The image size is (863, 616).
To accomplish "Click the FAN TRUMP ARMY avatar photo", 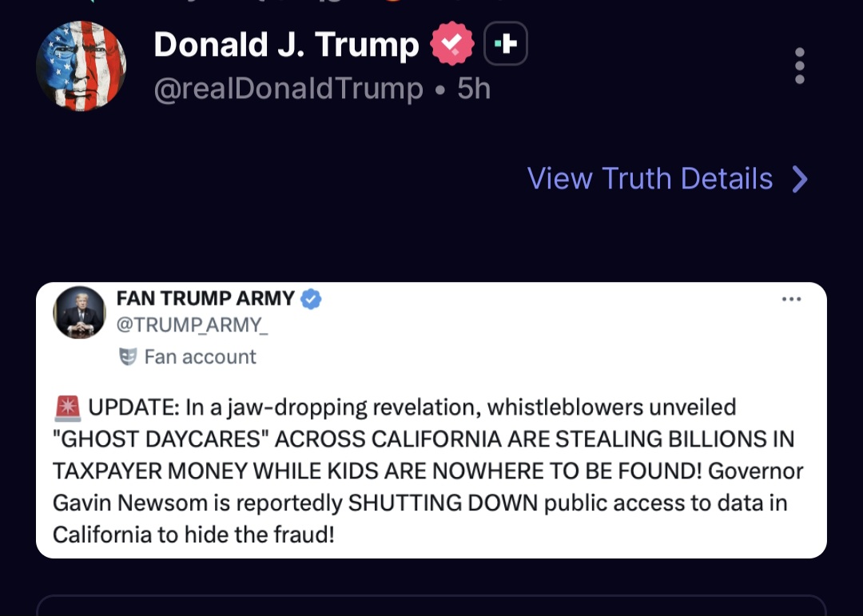I will (x=79, y=312).
